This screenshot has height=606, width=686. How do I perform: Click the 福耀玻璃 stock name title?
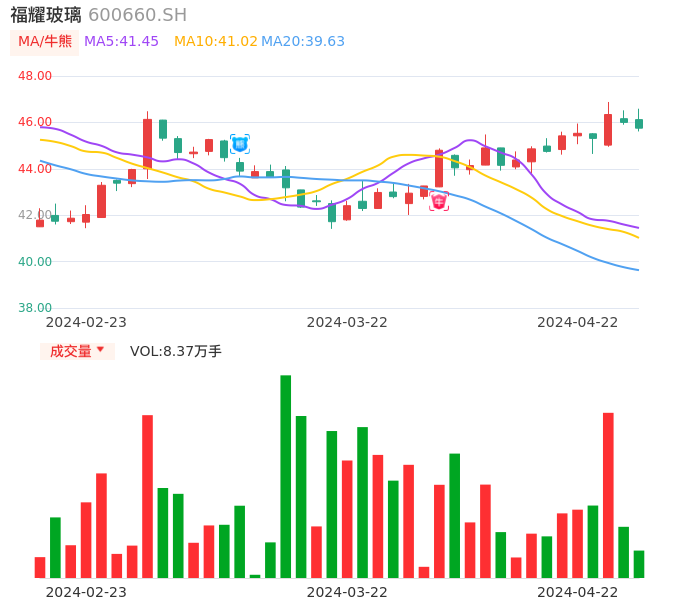point(45,15)
